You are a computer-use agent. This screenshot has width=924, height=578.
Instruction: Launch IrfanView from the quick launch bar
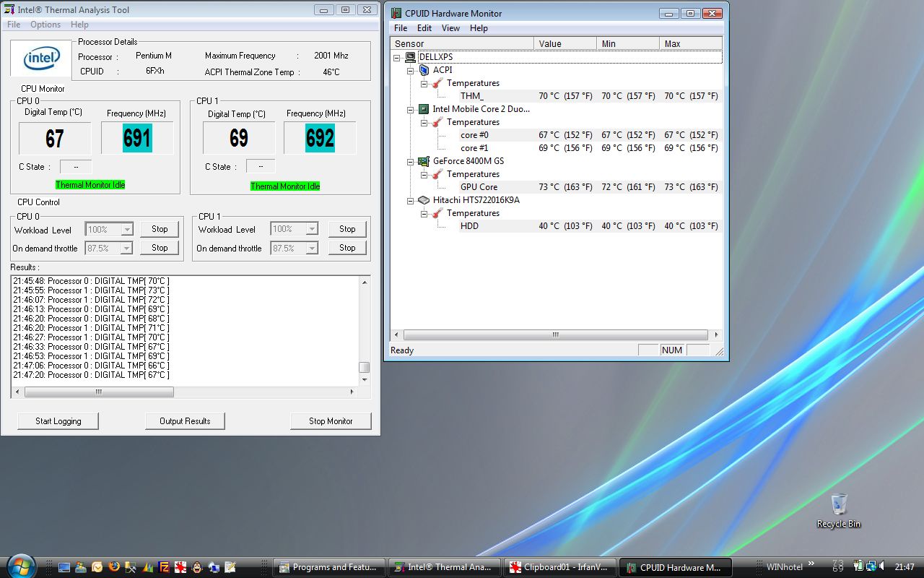click(180, 567)
